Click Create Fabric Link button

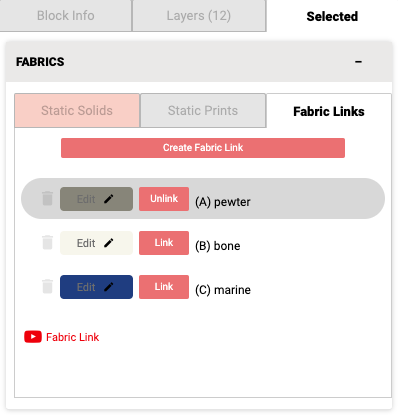(203, 148)
